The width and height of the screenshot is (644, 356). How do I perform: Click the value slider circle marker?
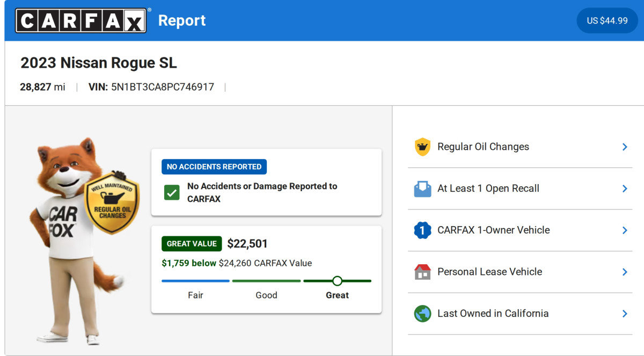[337, 281]
